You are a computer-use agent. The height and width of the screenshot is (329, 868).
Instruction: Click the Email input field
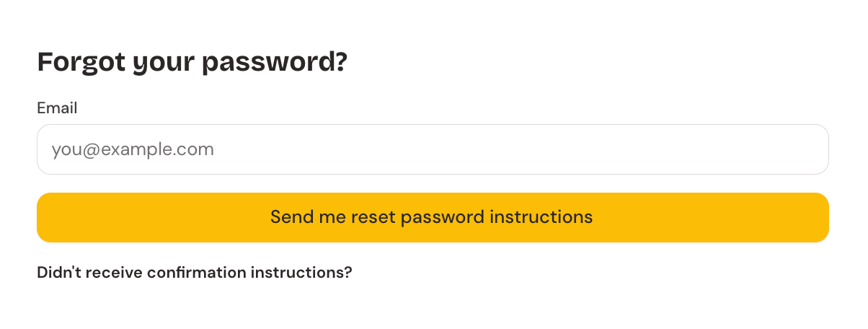pyautogui.click(x=433, y=149)
